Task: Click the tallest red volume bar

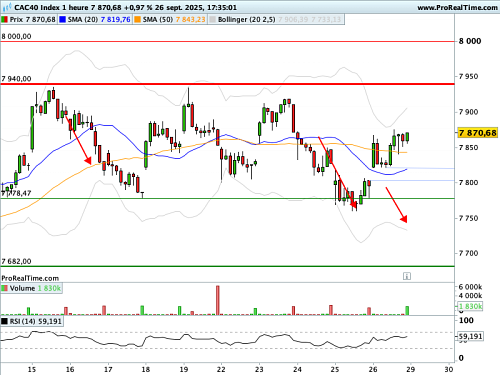Action: tap(218, 300)
